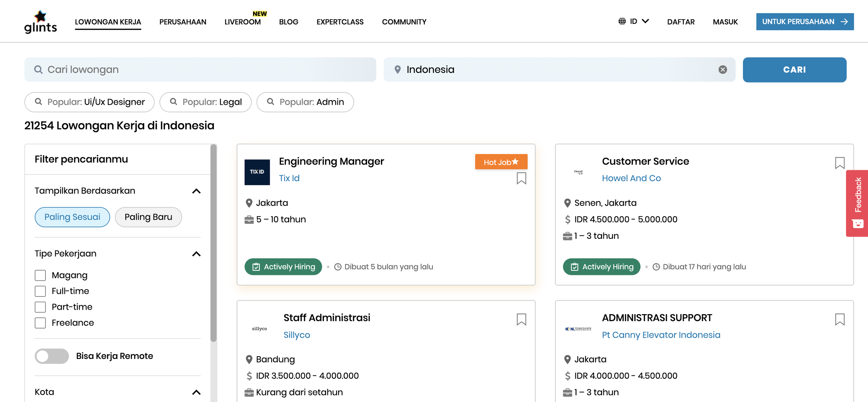Click the globe language icon
This screenshot has height=402, width=868.
pyautogui.click(x=622, y=22)
